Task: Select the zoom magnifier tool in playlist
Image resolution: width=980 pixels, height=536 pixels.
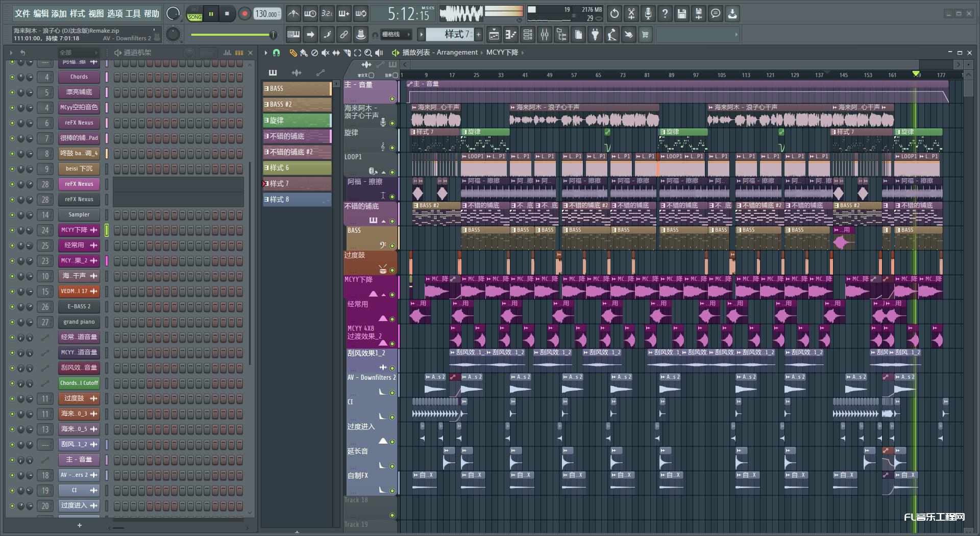Action: [x=368, y=53]
